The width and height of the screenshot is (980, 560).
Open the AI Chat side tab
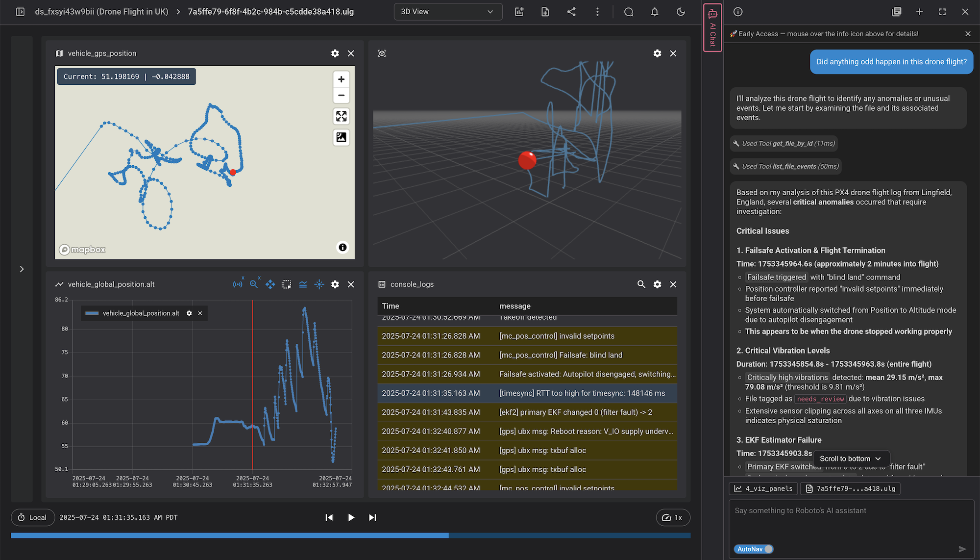coord(712,27)
